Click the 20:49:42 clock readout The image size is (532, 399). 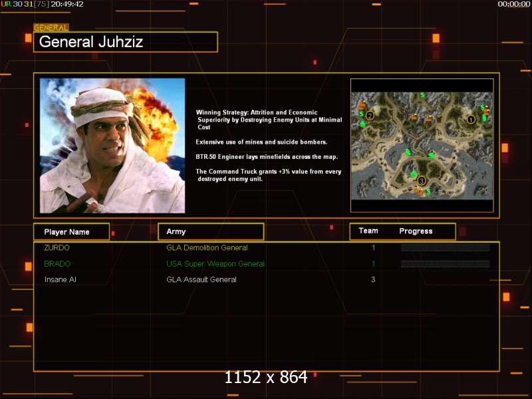click(67, 4)
